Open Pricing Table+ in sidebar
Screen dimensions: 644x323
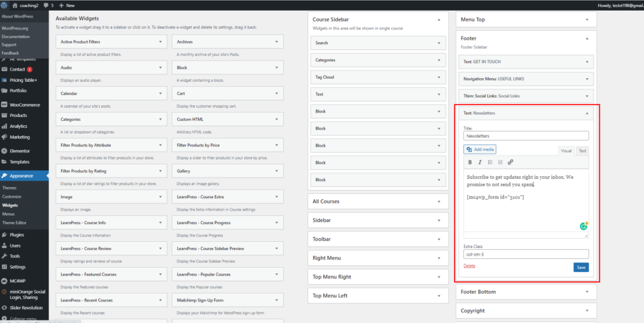pyautogui.click(x=23, y=80)
